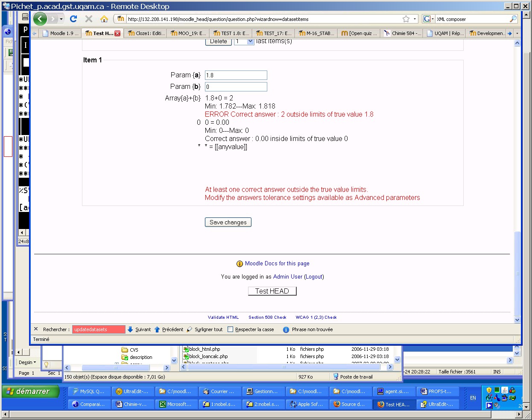The width and height of the screenshot is (532, 420).
Task: Click the Test HEAD button
Action: (272, 291)
